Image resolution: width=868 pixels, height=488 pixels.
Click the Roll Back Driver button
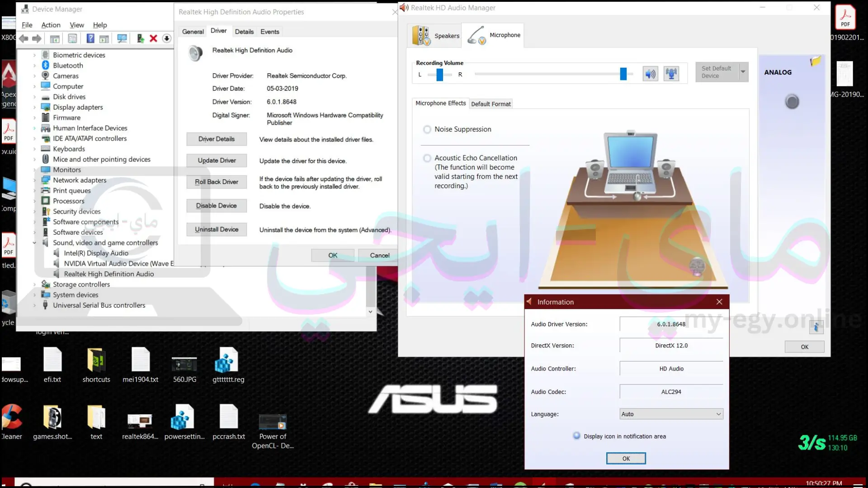tap(217, 182)
